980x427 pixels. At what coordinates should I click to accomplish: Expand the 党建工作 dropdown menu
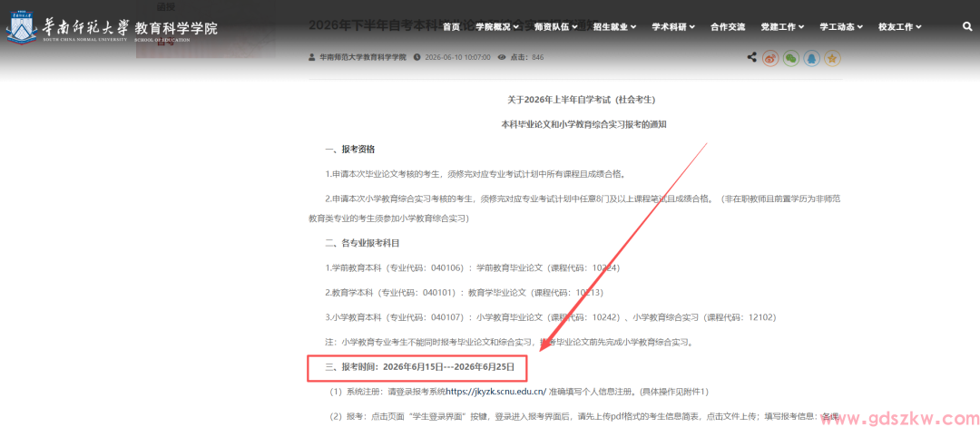click(x=782, y=27)
